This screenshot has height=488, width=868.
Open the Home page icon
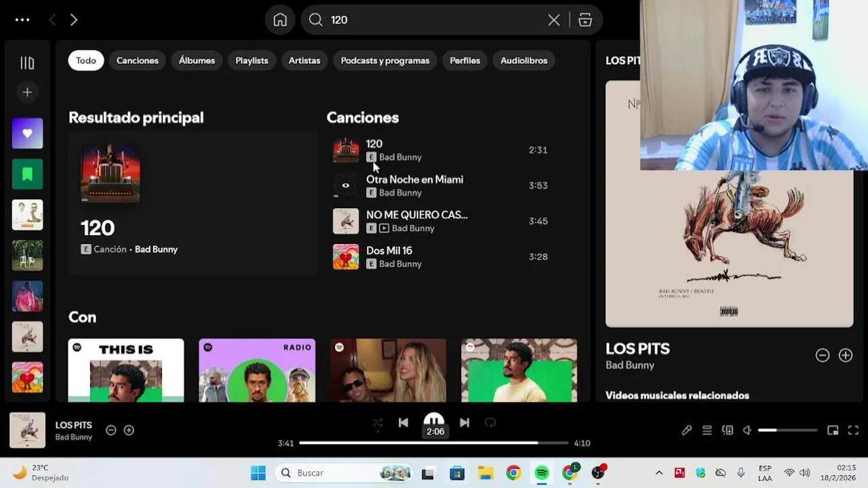click(x=280, y=20)
